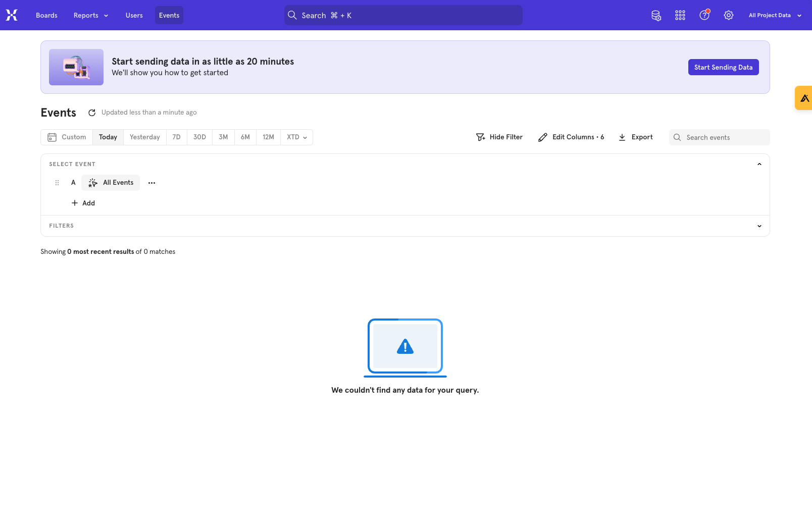This screenshot has height=531, width=812.
Task: Open the XTD date range dropdown
Action: point(297,137)
